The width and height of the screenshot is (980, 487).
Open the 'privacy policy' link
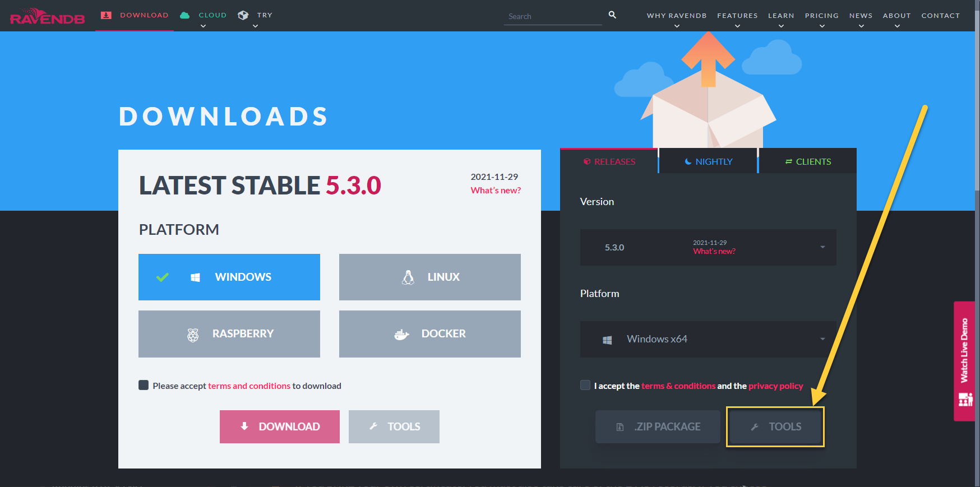click(776, 386)
